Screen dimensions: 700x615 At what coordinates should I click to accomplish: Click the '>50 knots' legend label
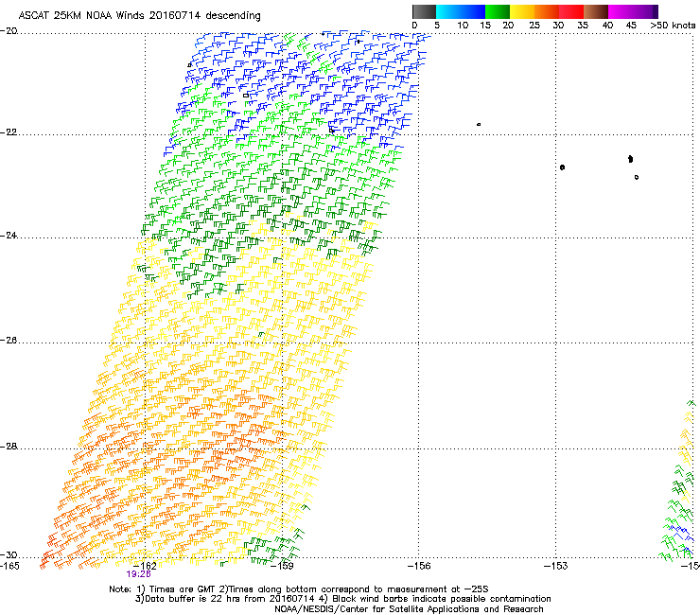(673, 26)
